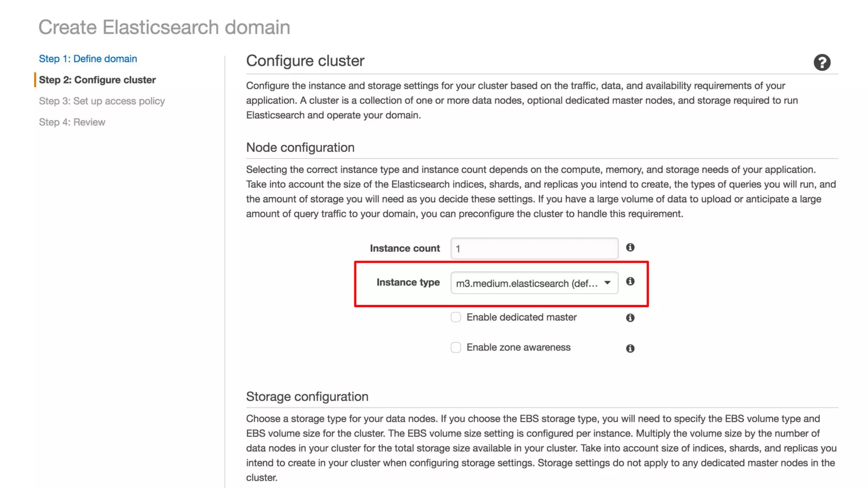Click info icon beside Instance count
Viewport: 868px width, 488px height.
pos(630,247)
